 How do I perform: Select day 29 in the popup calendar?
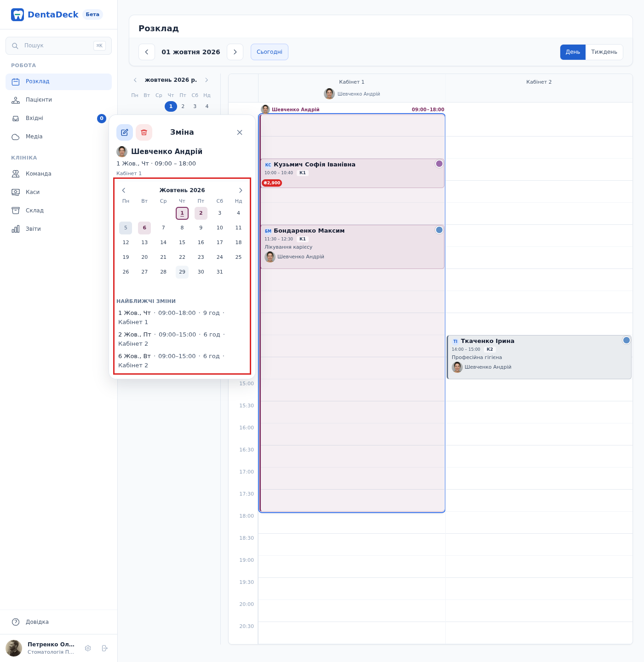click(182, 272)
